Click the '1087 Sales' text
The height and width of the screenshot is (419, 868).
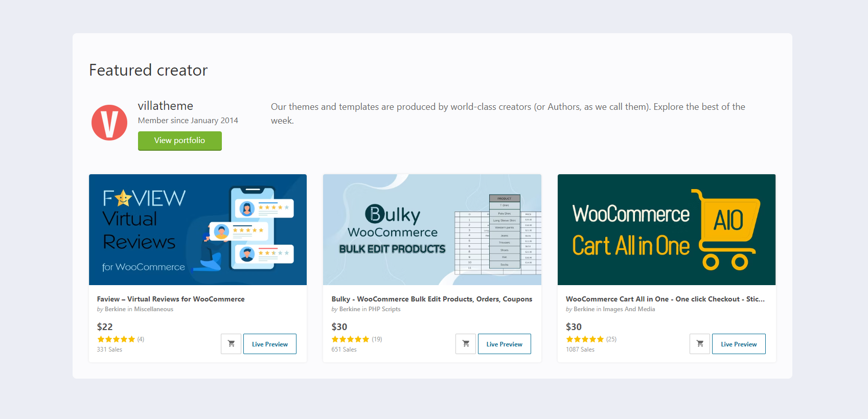[x=580, y=350]
